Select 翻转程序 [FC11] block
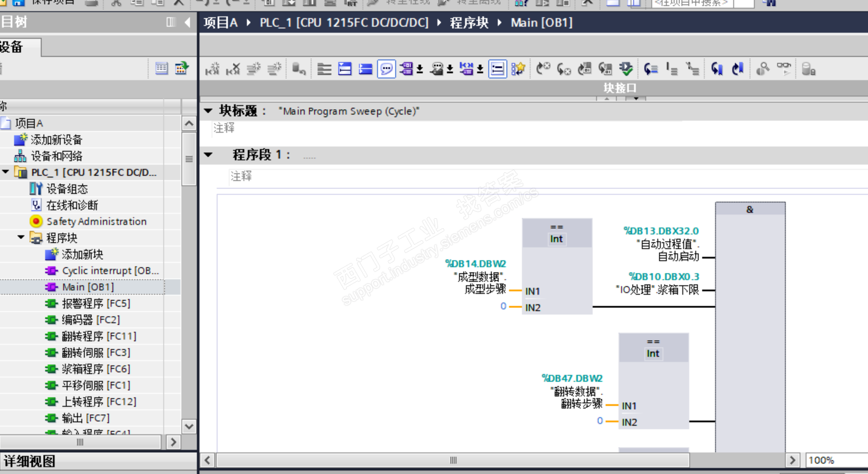The height and width of the screenshot is (474, 868). [99, 336]
